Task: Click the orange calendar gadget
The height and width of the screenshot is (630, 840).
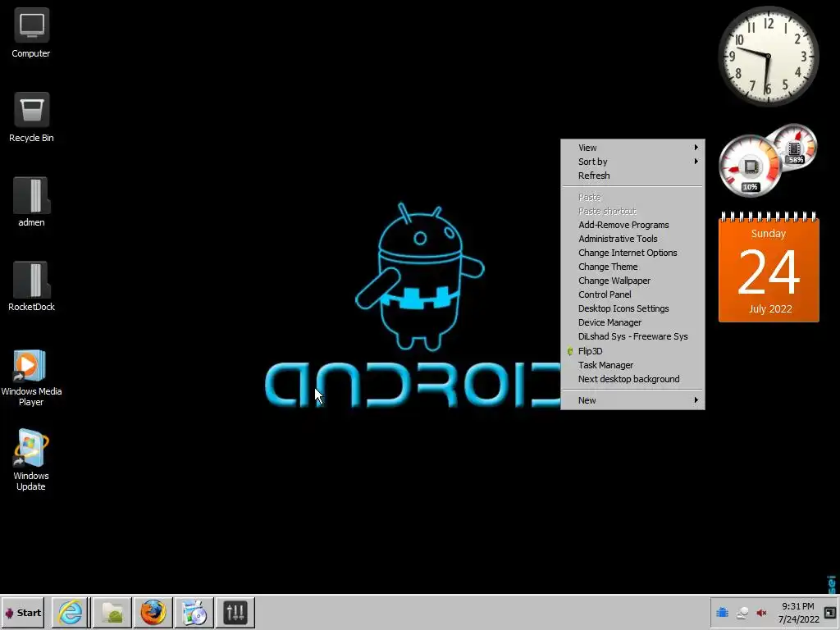Action: [x=768, y=267]
